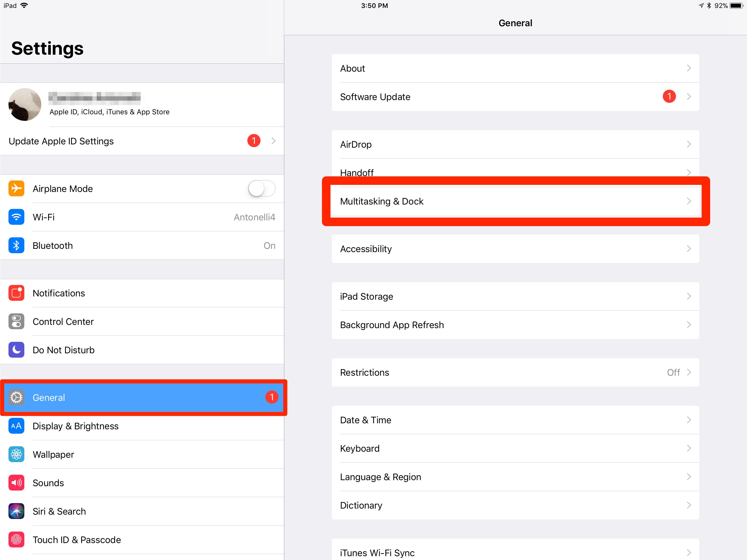The width and height of the screenshot is (747, 560).
Task: Select Siri & Search settings icon
Action: pos(15,511)
